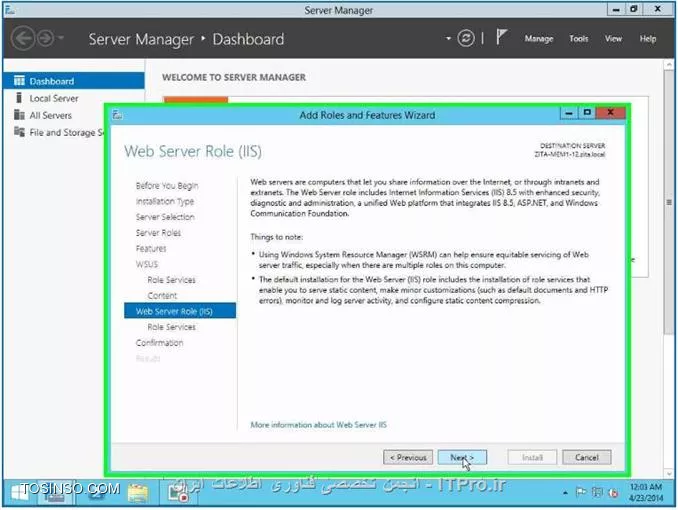This screenshot has height=510, width=678.
Task: Click the Web Server Role (IIS) heading
Action: point(193,151)
